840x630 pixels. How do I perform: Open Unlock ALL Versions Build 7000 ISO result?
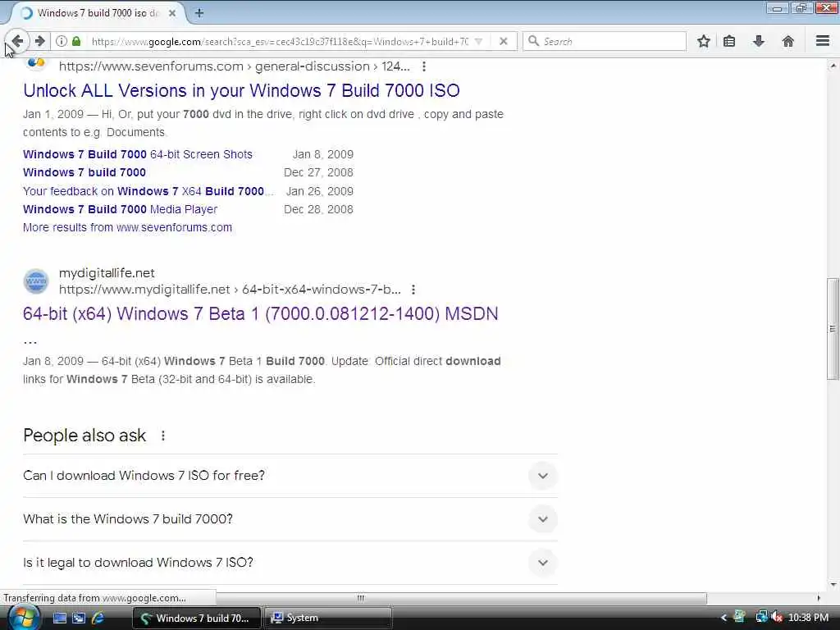tap(242, 90)
